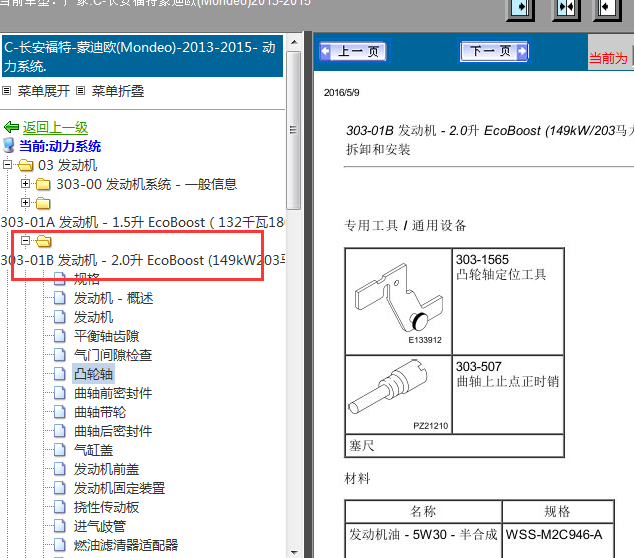The image size is (634, 558).
Task: Click the document icon beside 发动机 - 概述
Action: coord(60,298)
